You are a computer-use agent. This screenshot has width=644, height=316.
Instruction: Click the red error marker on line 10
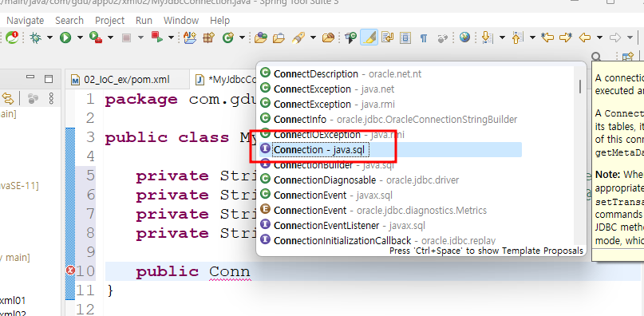[x=70, y=271]
